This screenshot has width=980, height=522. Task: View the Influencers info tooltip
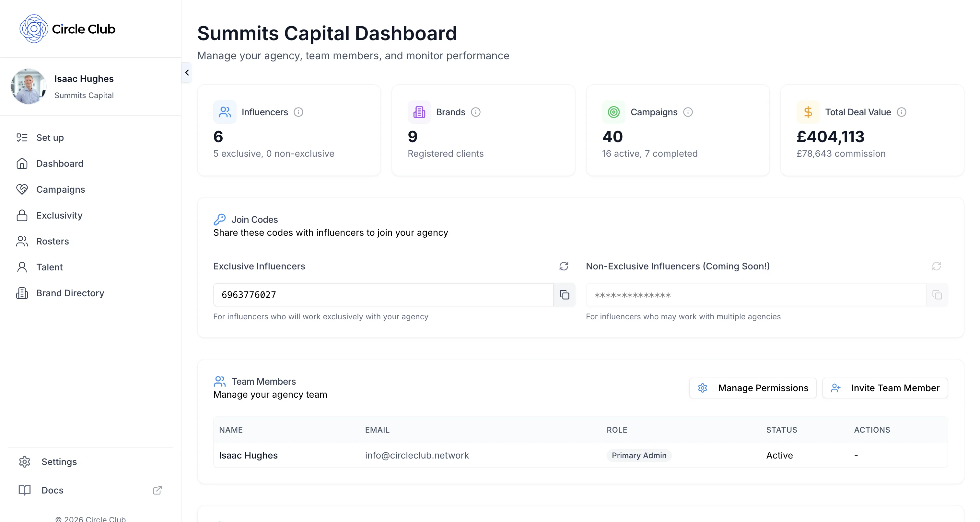299,112
